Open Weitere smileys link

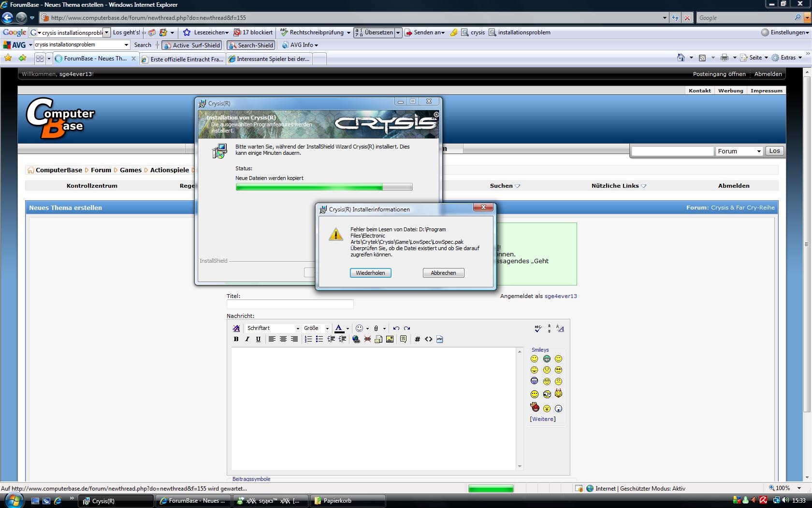pos(543,419)
